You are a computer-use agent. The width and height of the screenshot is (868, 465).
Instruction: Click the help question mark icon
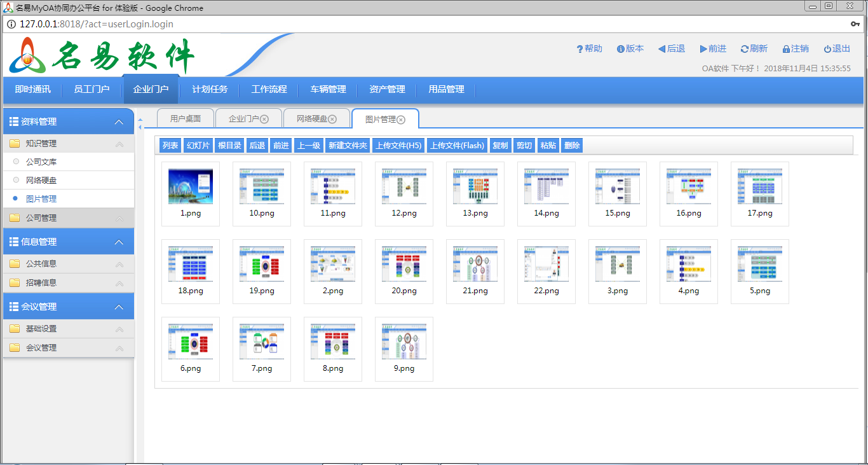coord(580,49)
